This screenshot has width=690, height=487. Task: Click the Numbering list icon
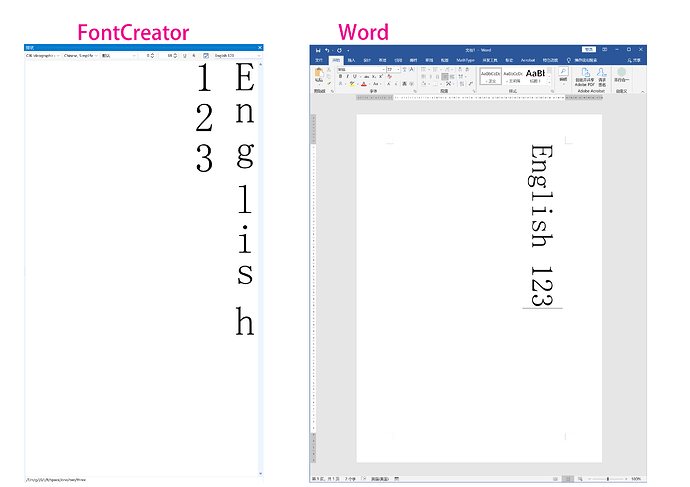click(x=436, y=70)
